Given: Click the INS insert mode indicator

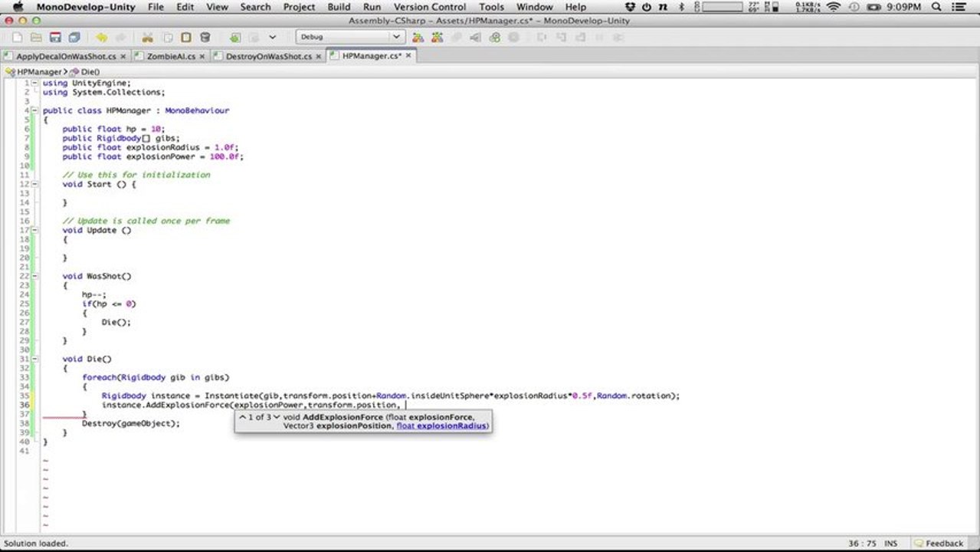Looking at the screenshot, I should [891, 544].
